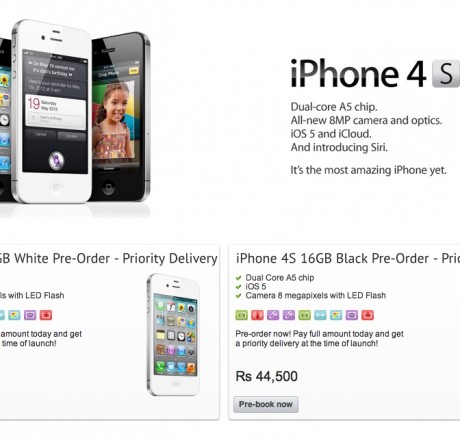
Task: Click the iPhone 4S headline logo
Action: coord(375,73)
